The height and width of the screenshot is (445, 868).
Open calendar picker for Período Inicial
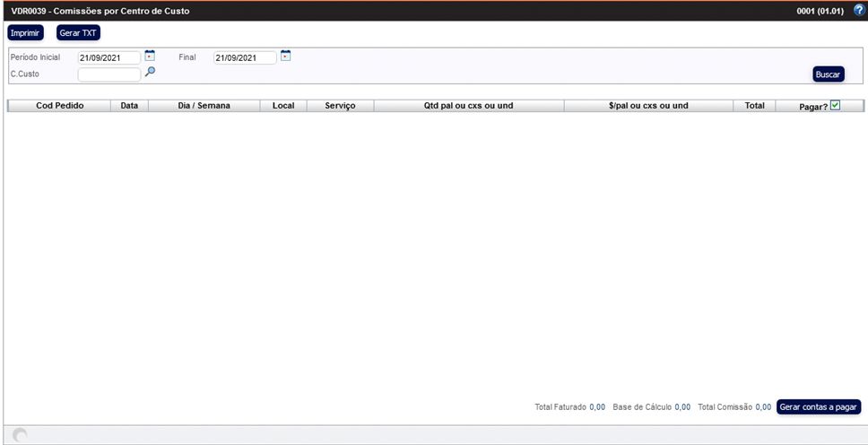coord(150,57)
